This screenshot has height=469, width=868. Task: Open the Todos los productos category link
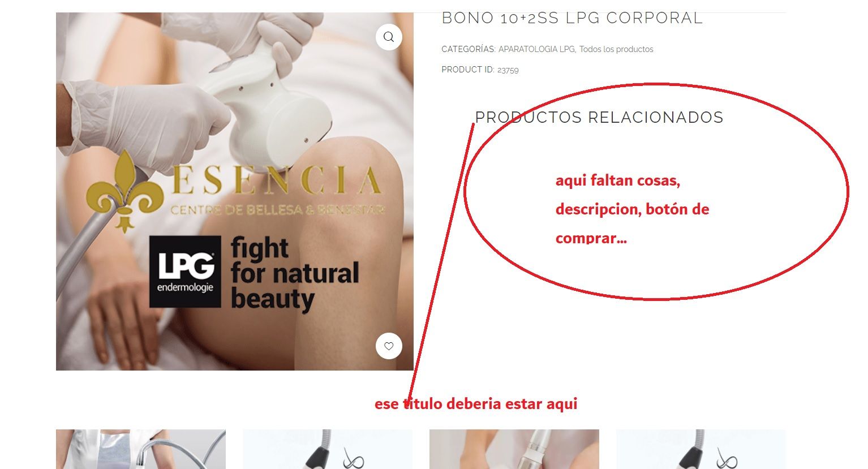[616, 49]
